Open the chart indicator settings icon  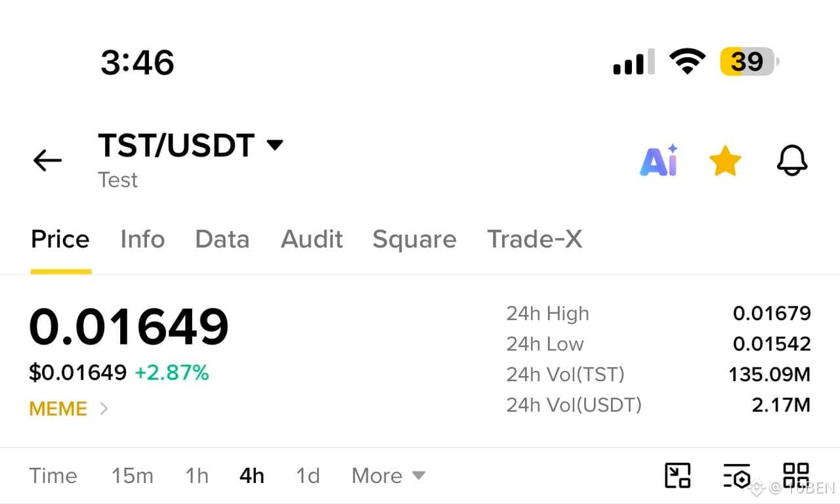tap(736, 476)
